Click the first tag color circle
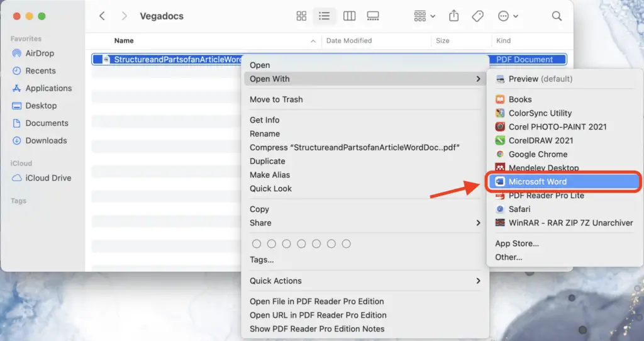Viewport: 644px width, 341px height. coord(257,244)
